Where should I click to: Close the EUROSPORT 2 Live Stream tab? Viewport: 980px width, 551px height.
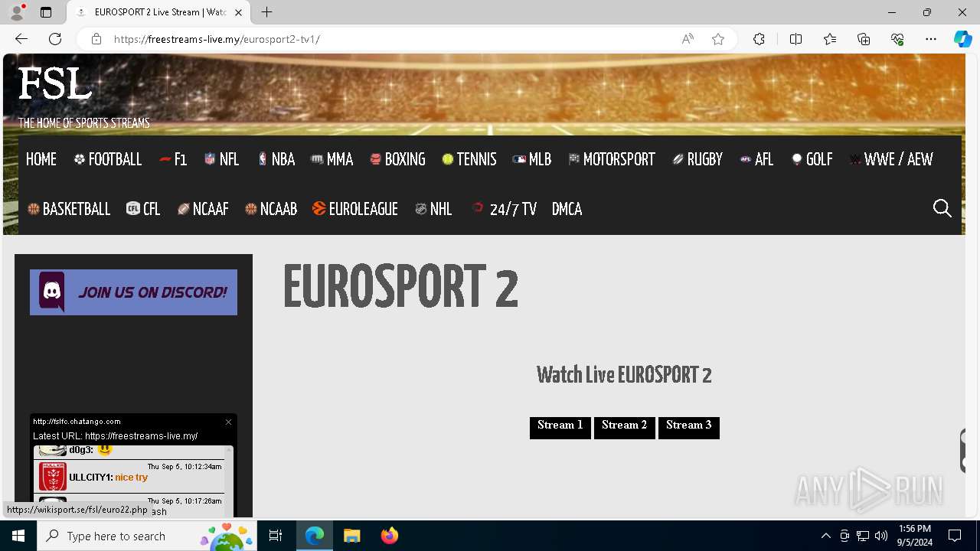239,12
